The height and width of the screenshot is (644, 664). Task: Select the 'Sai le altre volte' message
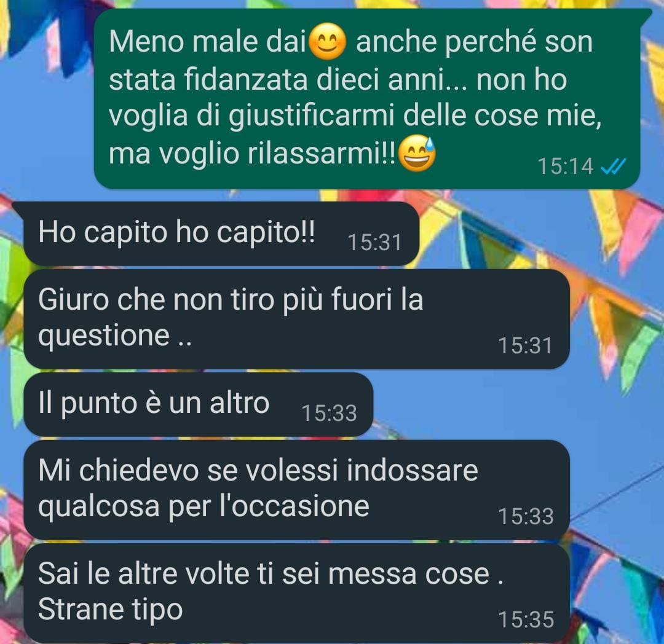(296, 593)
